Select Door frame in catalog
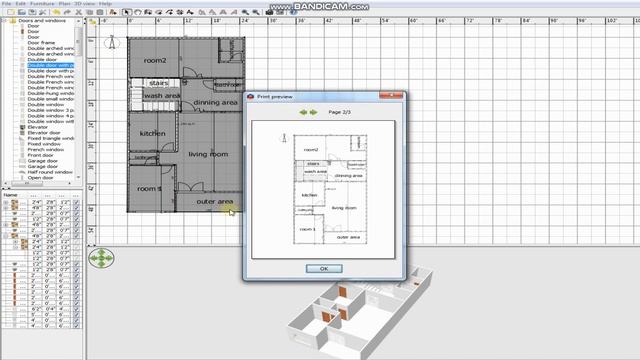 coord(41,42)
